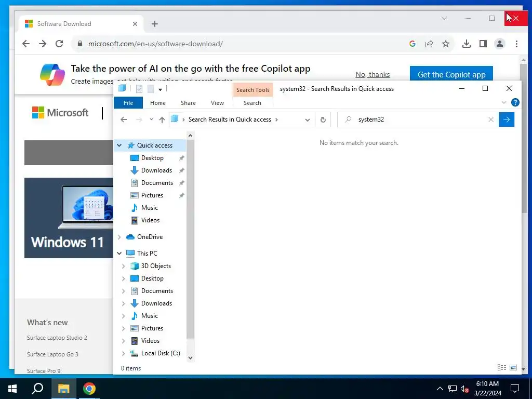Screen dimensions: 532x399
Task: Open Chrome profile avatar
Action: point(500,44)
